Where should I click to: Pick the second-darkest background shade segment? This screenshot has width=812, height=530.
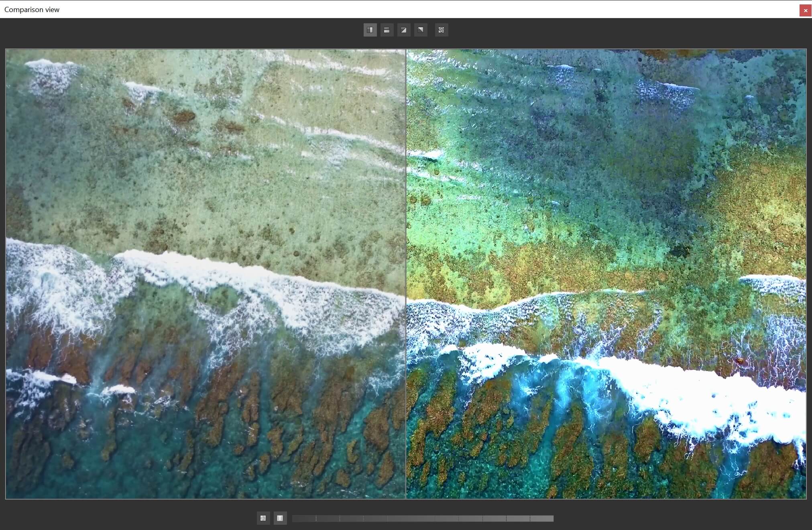[x=328, y=519]
